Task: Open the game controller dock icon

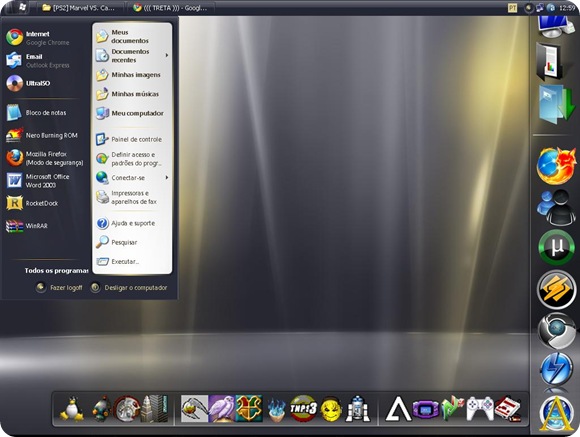Action: coord(480,409)
